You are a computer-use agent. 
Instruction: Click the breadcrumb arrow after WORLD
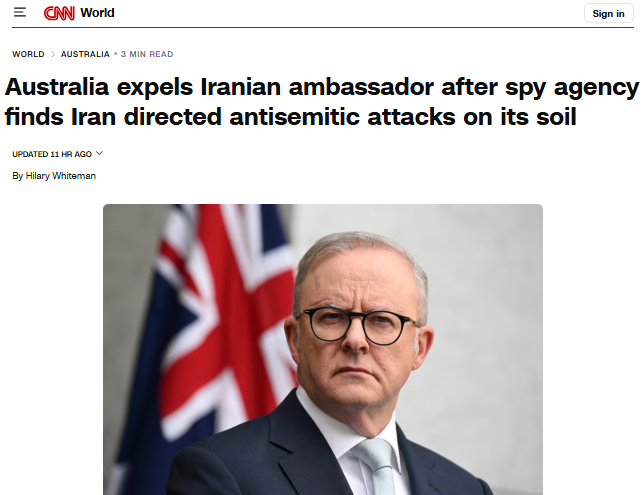[53, 54]
